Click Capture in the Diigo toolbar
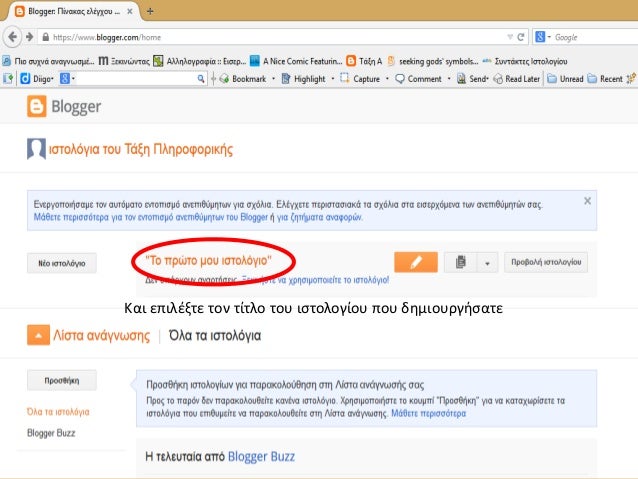 (x=360, y=79)
